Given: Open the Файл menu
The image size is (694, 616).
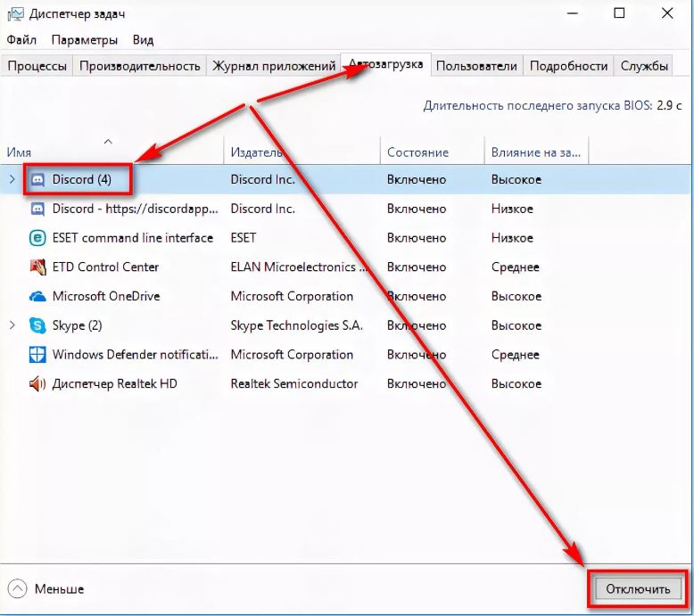Looking at the screenshot, I should (21, 40).
